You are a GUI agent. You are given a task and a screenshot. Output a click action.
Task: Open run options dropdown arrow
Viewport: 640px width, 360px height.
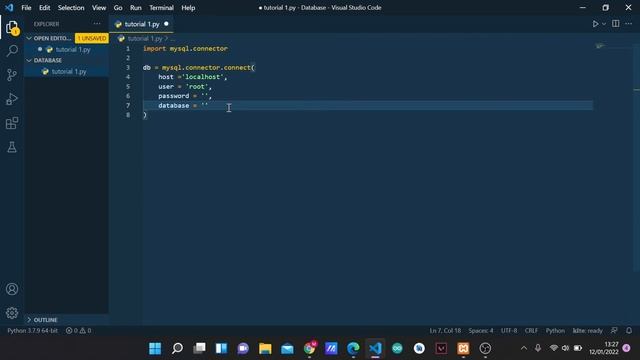tap(604, 24)
